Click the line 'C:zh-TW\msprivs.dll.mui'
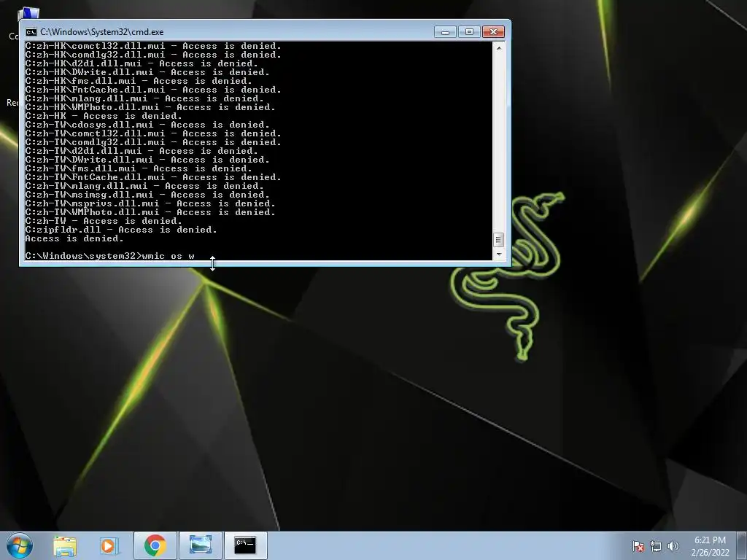The width and height of the screenshot is (747, 560). click(x=150, y=204)
